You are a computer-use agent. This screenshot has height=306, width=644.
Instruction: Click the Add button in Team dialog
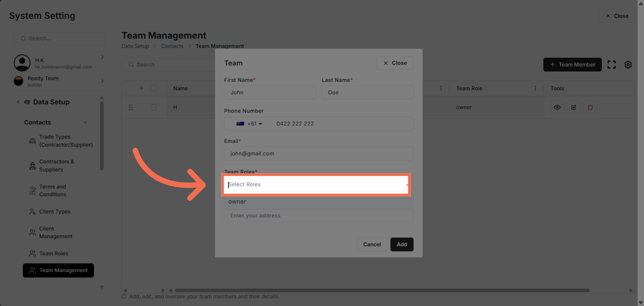[x=402, y=244]
